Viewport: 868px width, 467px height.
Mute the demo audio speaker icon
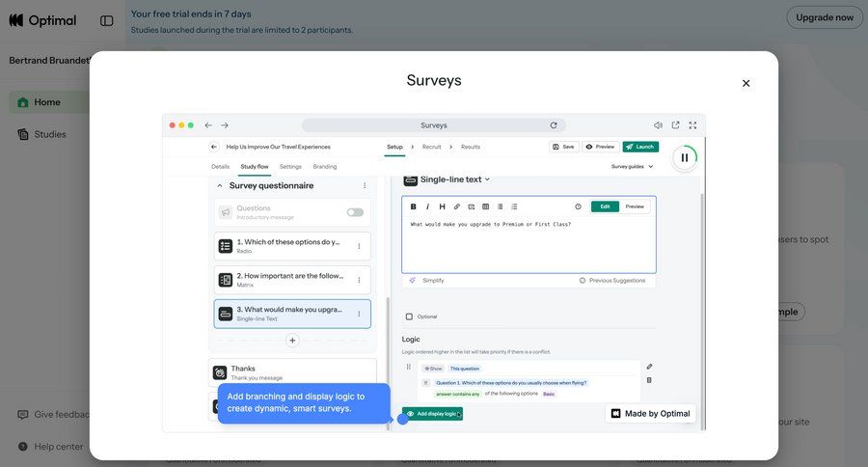point(658,125)
